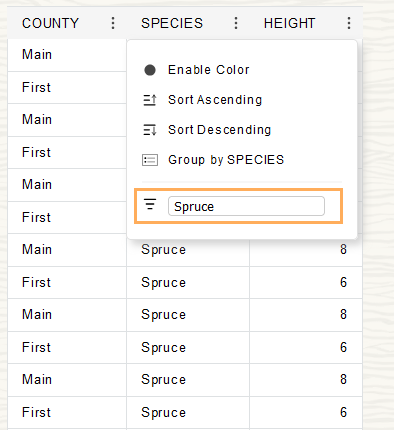
Task: Click the Spruce filter text field
Action: tap(246, 206)
